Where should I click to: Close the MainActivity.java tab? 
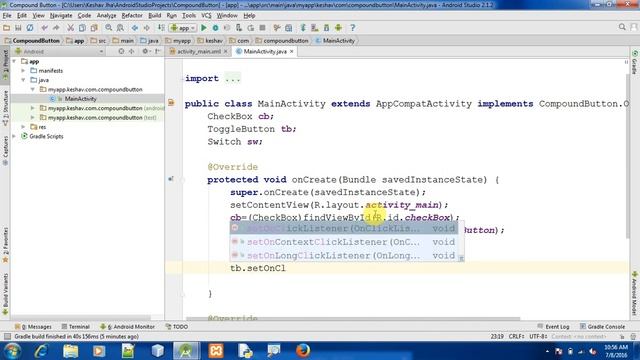click(291, 51)
